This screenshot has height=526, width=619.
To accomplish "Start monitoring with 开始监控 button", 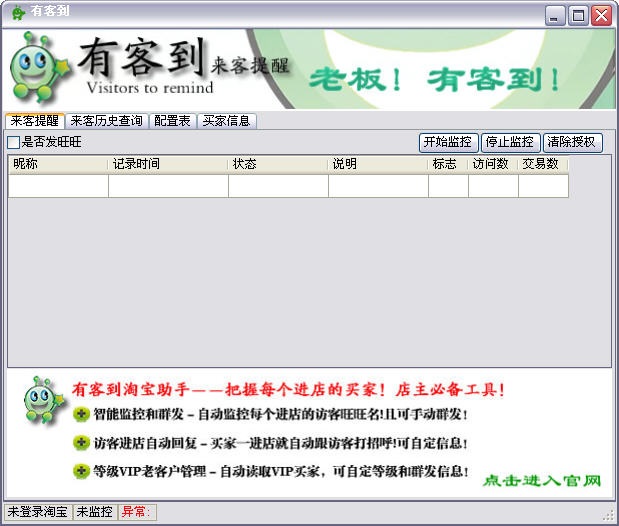I will coord(448,142).
